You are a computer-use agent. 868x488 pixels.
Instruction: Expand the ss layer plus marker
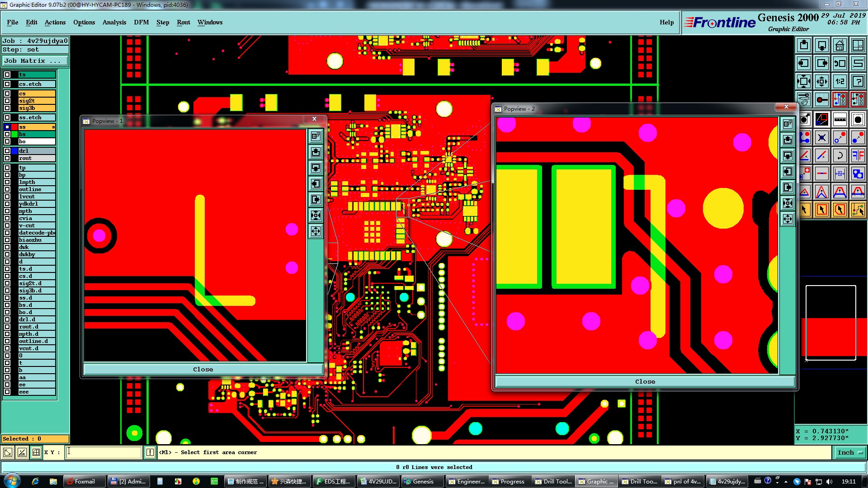[x=53, y=127]
